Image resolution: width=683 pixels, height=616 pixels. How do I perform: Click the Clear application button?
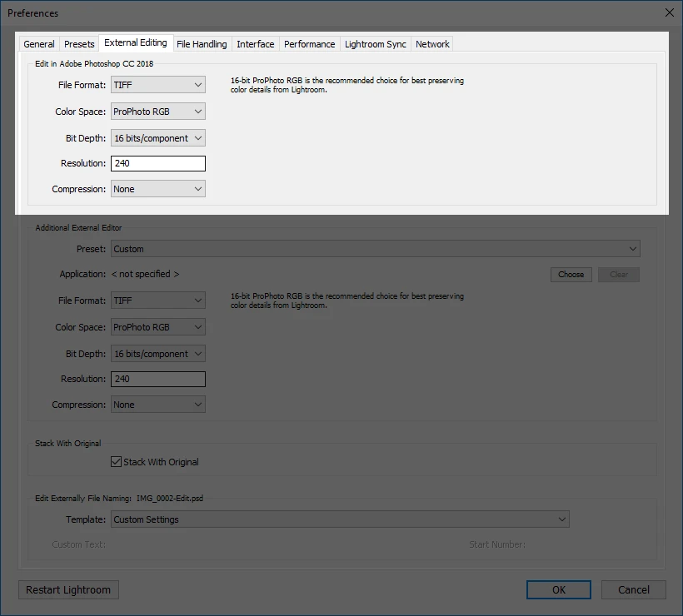619,274
